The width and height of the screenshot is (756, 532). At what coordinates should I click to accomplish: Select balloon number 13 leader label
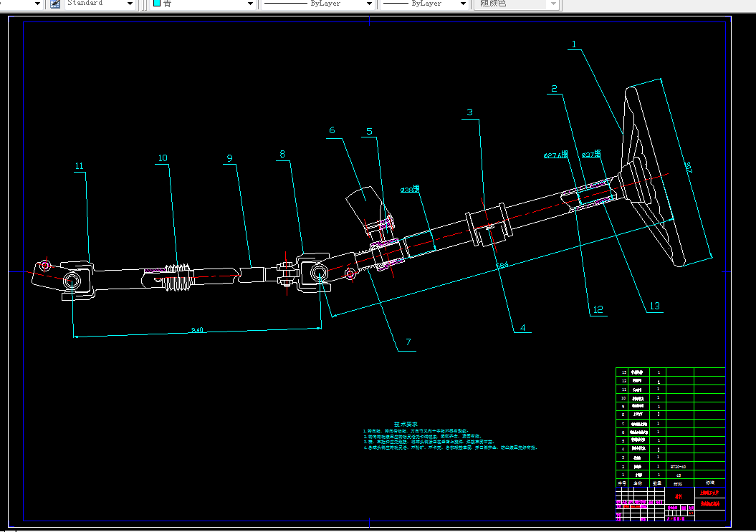[654, 306]
